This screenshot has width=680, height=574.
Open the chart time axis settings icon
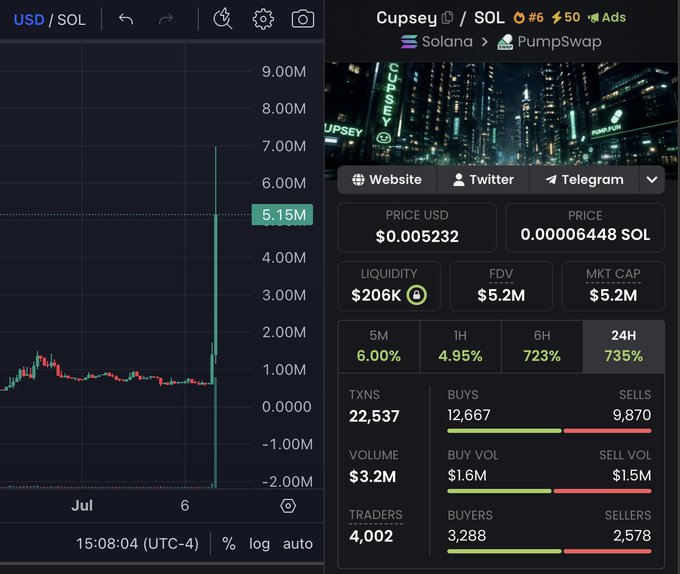tap(288, 506)
